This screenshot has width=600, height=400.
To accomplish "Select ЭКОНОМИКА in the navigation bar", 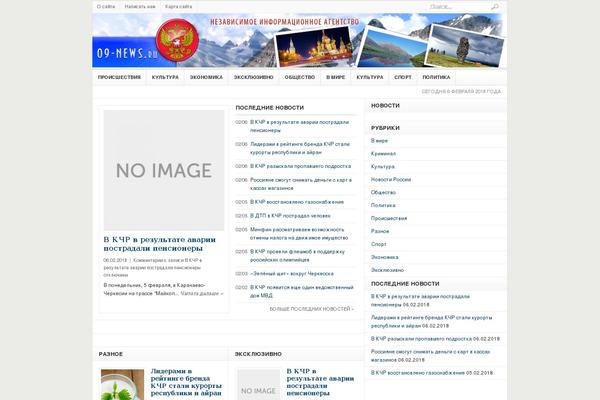I will click(x=206, y=77).
